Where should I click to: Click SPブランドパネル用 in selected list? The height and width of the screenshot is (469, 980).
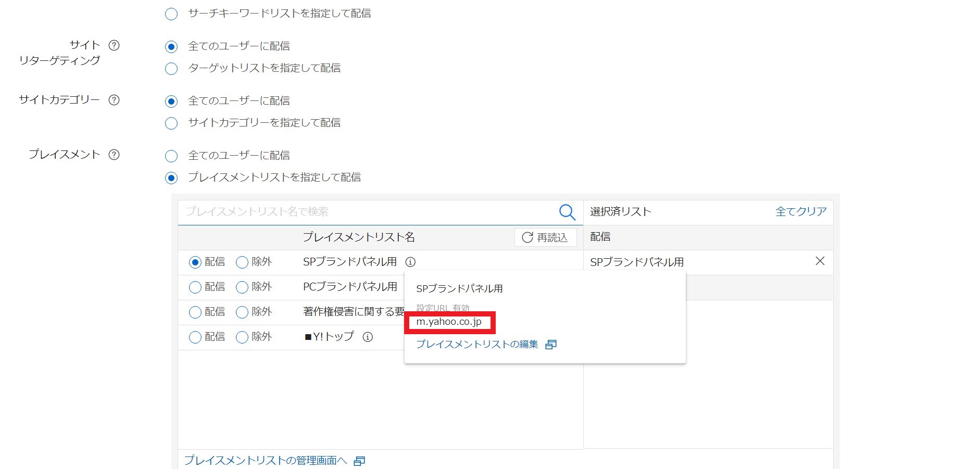point(637,262)
